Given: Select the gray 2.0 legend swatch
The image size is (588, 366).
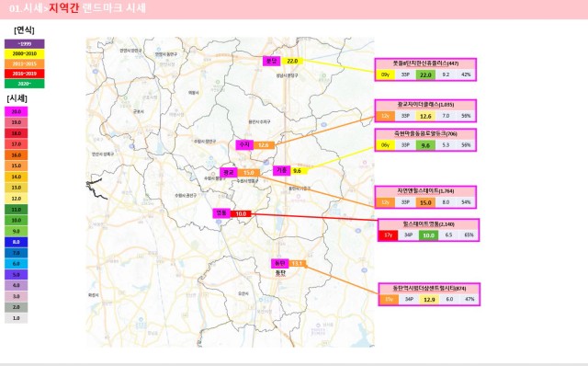Looking at the screenshot, I should pos(17,307).
